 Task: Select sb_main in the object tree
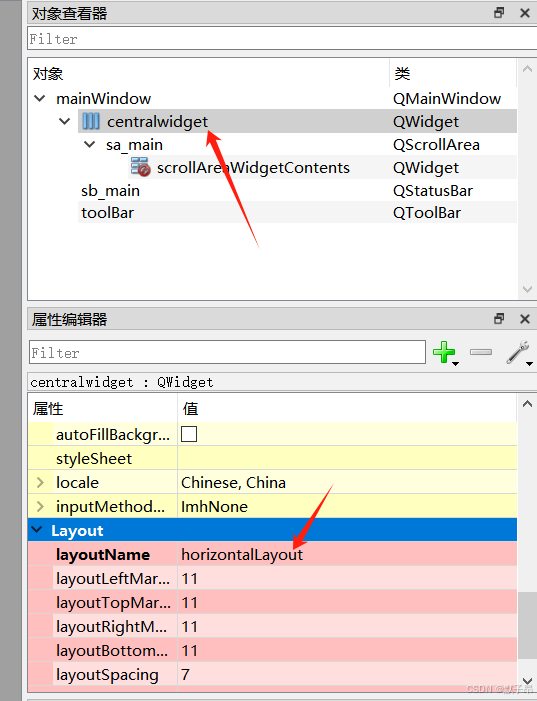110,191
